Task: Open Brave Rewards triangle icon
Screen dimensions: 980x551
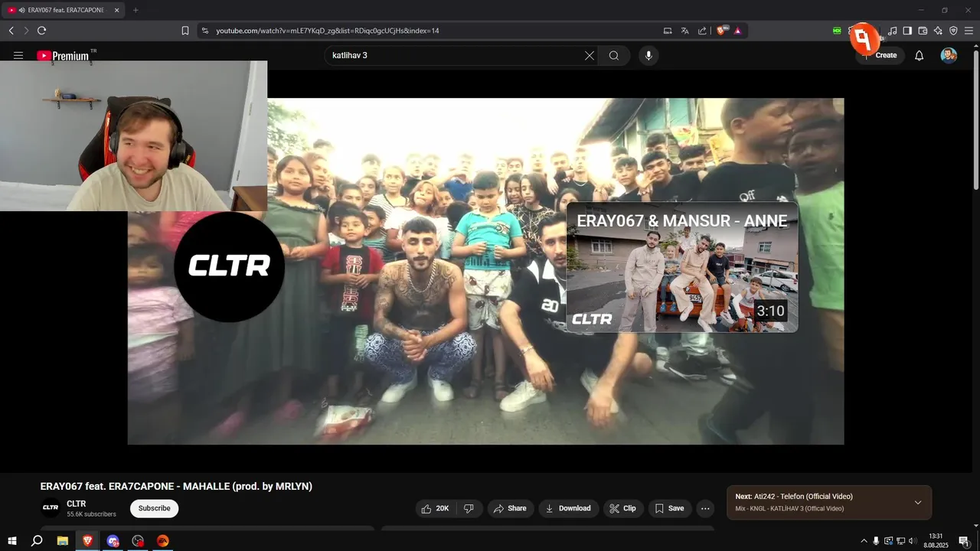Action: point(738,31)
